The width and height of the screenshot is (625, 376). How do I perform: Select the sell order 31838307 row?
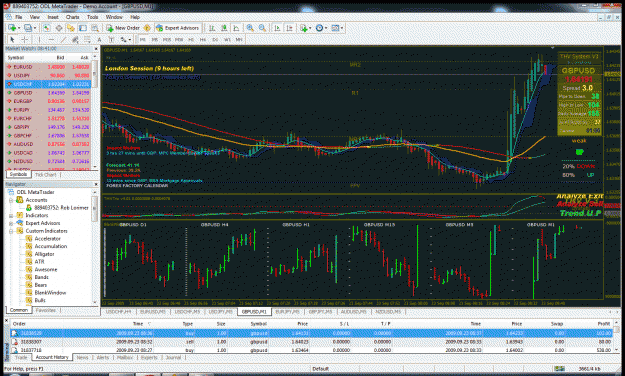(x=311, y=342)
